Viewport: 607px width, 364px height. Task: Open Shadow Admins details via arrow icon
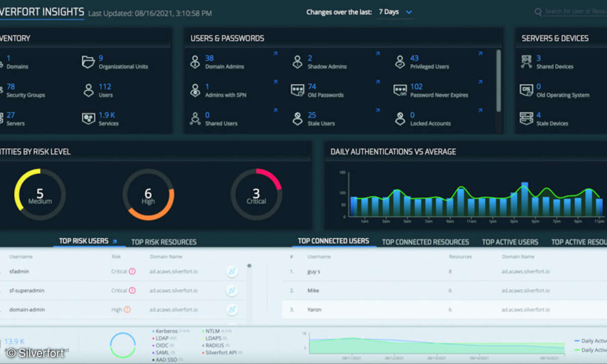click(x=378, y=53)
